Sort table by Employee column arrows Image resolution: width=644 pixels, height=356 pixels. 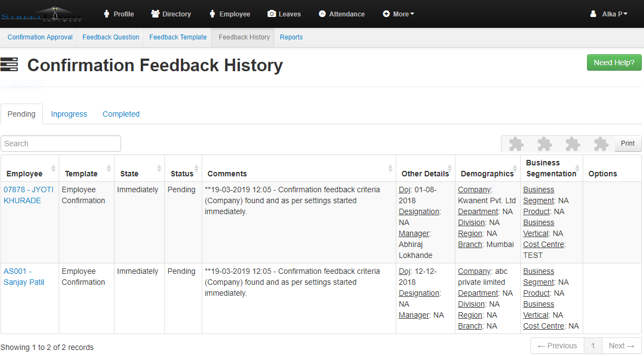coord(53,168)
